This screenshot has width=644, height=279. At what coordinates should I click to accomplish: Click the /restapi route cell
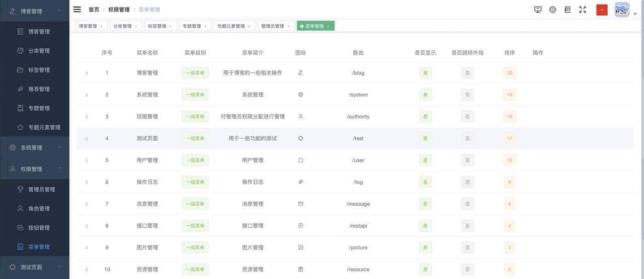click(x=358, y=226)
